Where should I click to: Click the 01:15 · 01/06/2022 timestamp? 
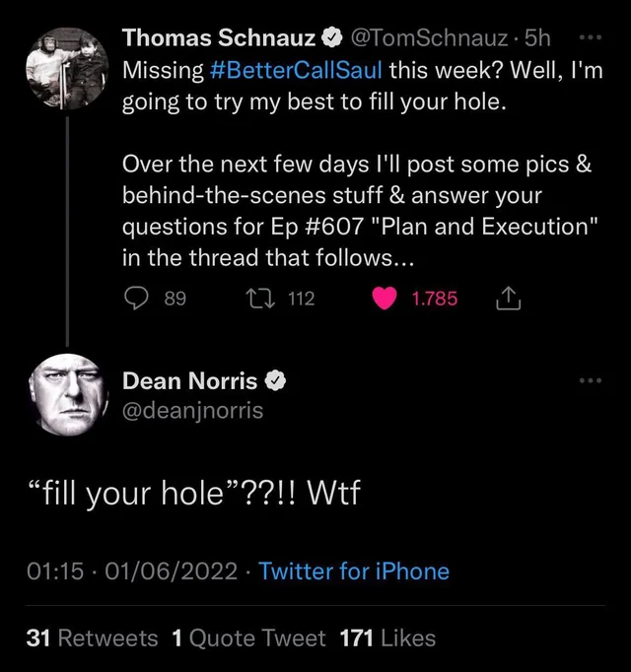(x=131, y=571)
